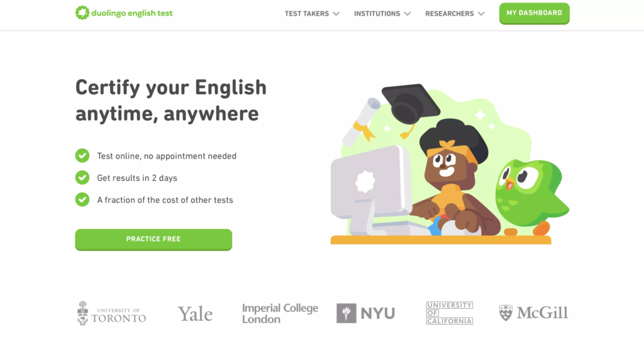Click the checkmark beside "A fraction of the cost"
The width and height of the screenshot is (644, 354).
point(82,199)
